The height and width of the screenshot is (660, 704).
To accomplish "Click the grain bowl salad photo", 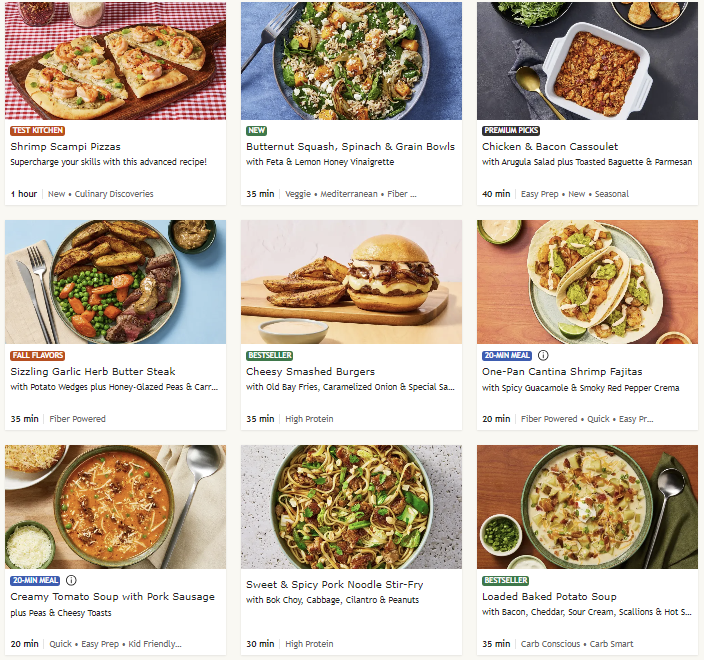I will coord(351,60).
